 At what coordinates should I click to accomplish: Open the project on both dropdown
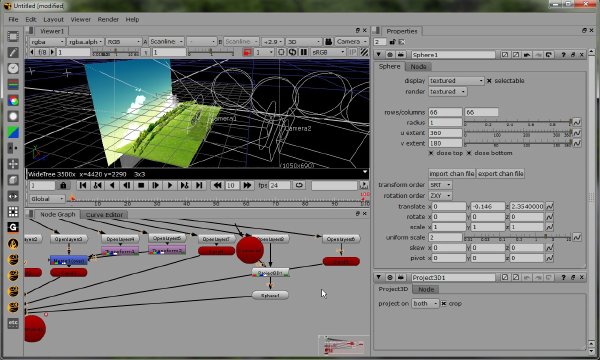pos(426,303)
